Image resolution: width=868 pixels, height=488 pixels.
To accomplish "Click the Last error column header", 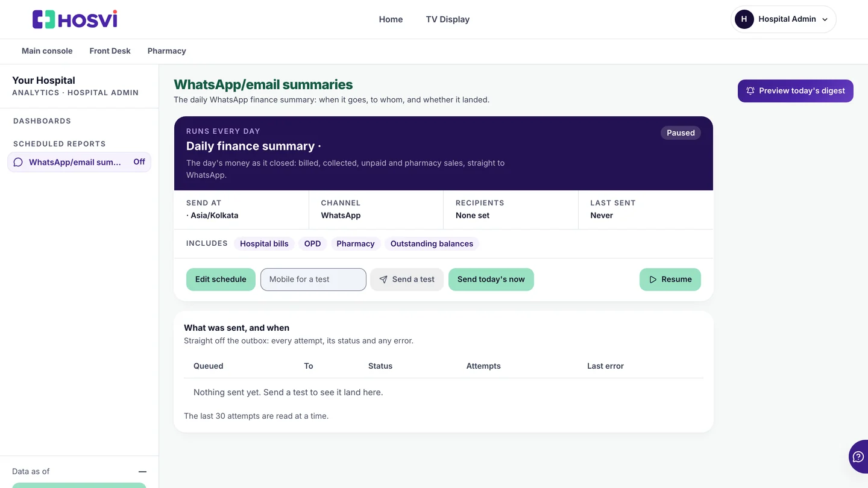I will 605,366.
